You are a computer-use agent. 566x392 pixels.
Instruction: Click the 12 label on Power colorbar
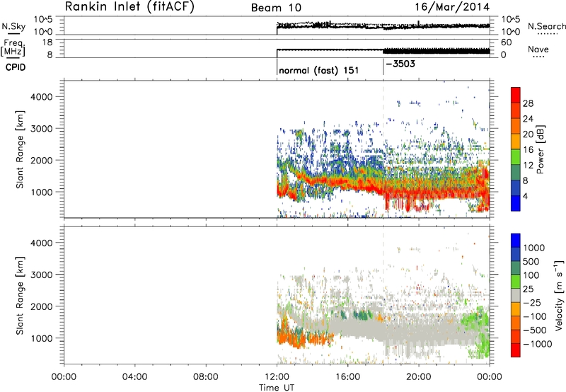(528, 166)
